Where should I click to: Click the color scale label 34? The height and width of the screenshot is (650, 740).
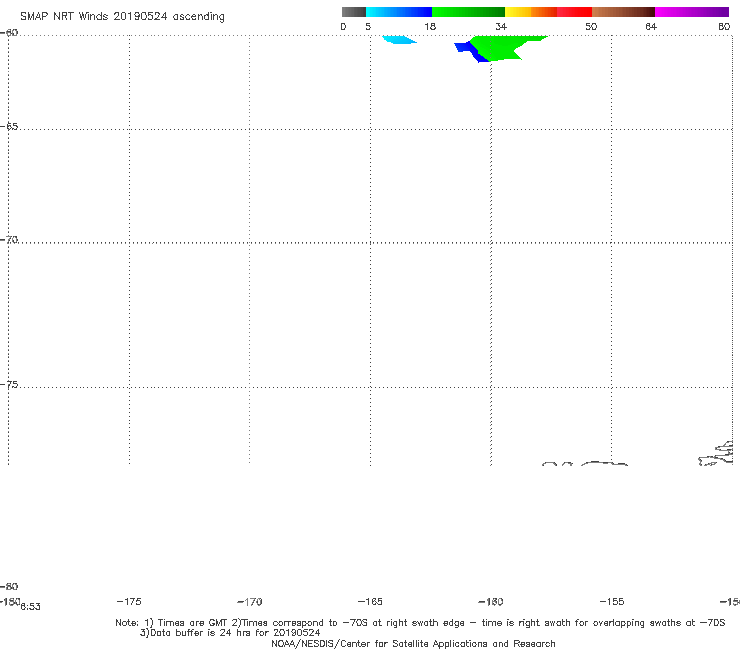(501, 27)
